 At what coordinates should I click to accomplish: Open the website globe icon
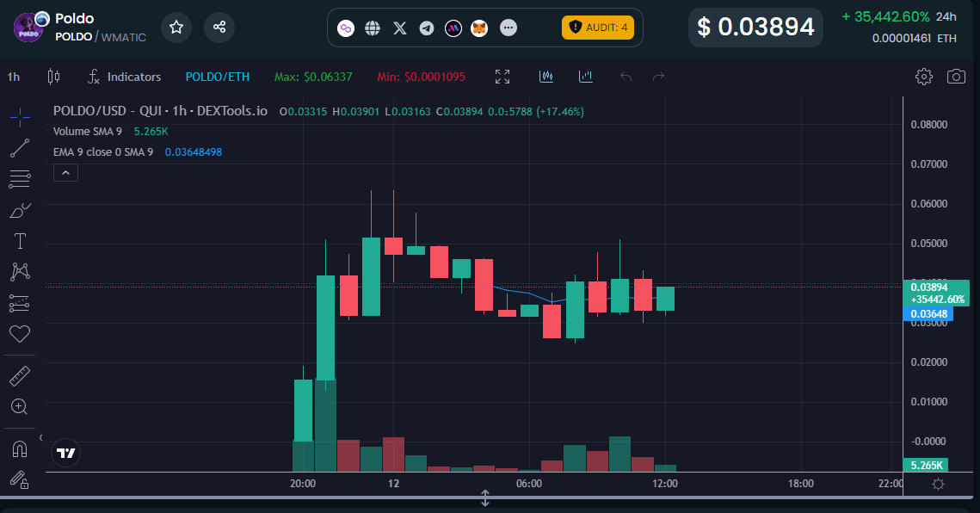coord(373,28)
